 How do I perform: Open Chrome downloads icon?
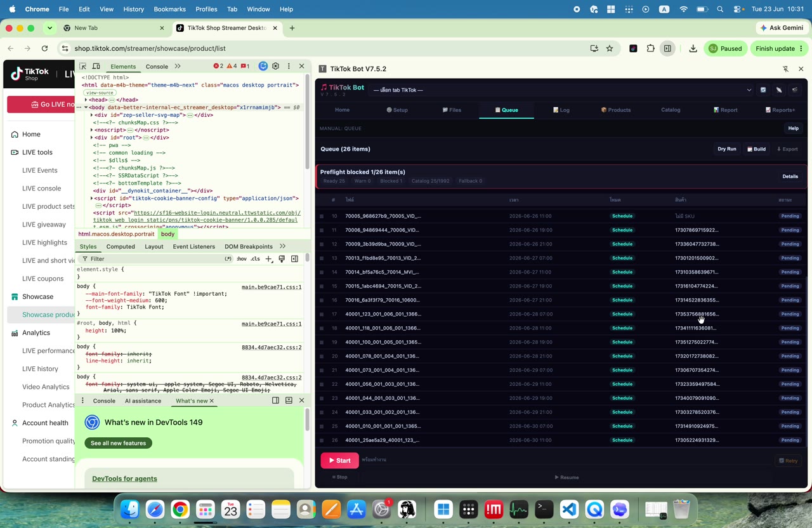[693, 48]
